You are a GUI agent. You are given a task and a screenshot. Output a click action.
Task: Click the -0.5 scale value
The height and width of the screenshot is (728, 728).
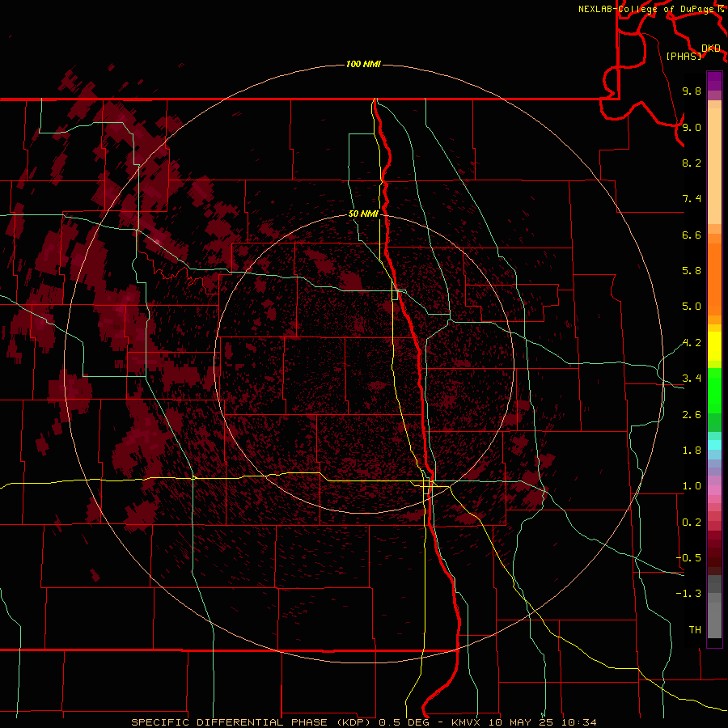click(688, 558)
